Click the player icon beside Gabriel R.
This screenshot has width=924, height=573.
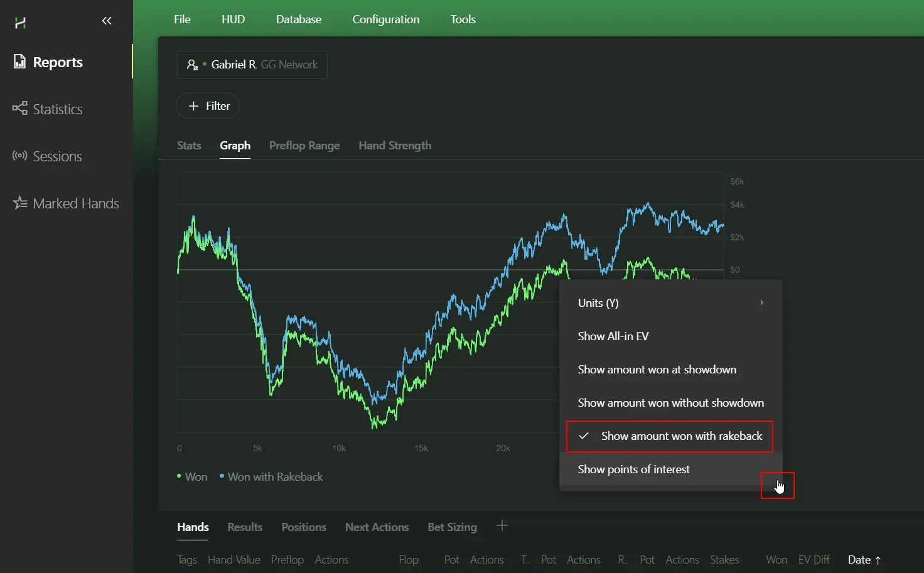(193, 65)
